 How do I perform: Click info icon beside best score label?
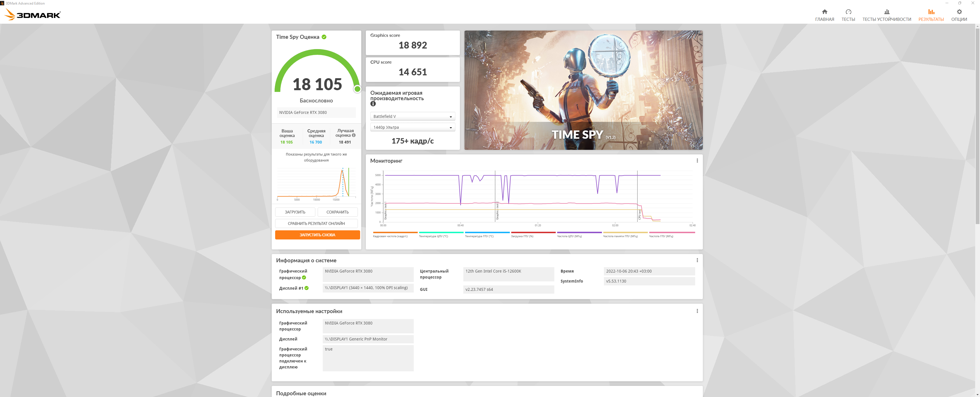pyautogui.click(x=354, y=136)
